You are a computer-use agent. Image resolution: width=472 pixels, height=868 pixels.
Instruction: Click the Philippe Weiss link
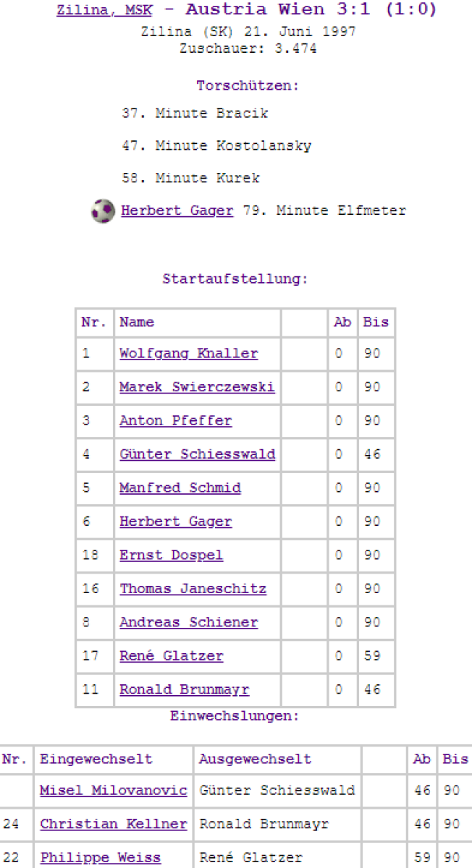101,857
